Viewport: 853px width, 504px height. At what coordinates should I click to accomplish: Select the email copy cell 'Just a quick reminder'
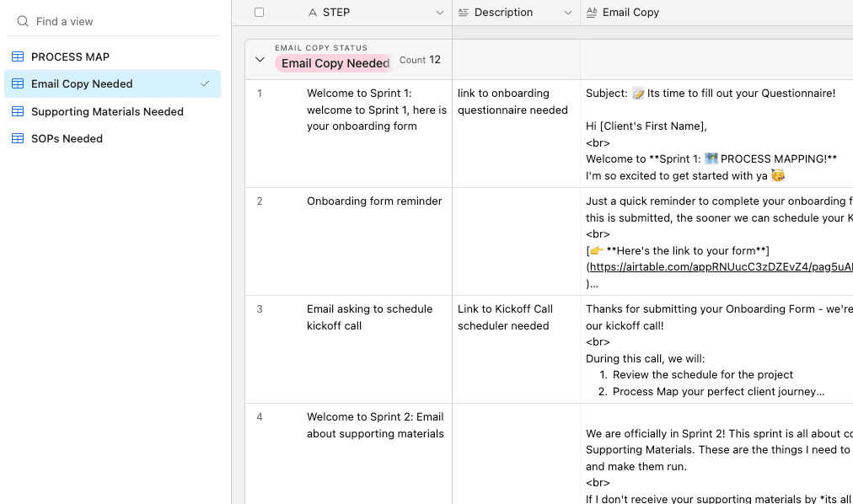[x=716, y=242]
